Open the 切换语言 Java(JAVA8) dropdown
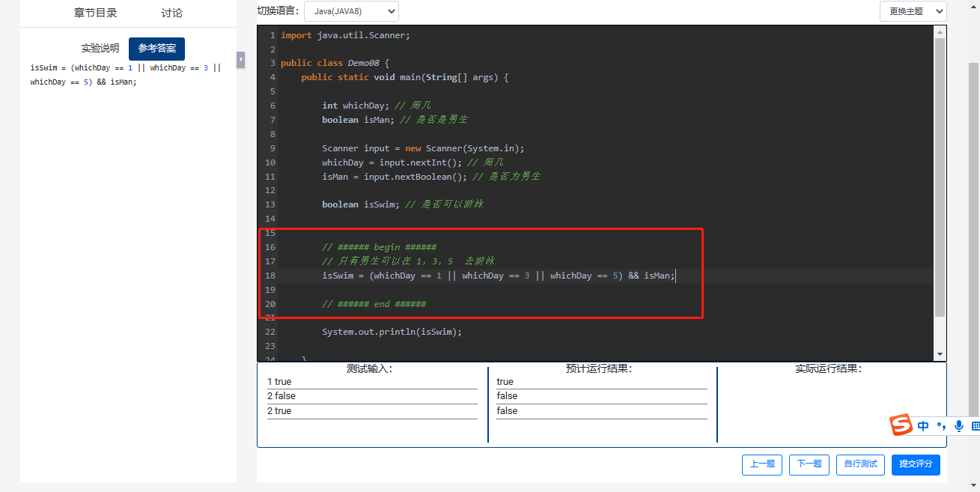980x492 pixels. click(x=351, y=11)
